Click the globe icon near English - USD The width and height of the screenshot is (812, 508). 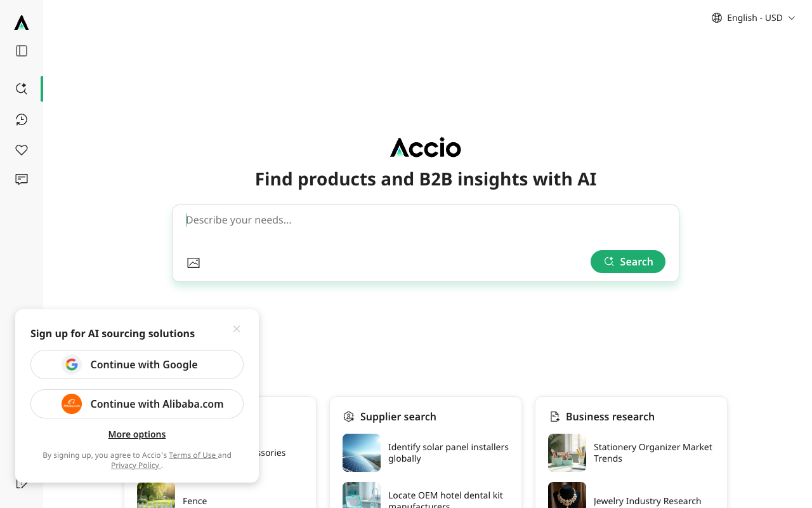pyautogui.click(x=716, y=18)
